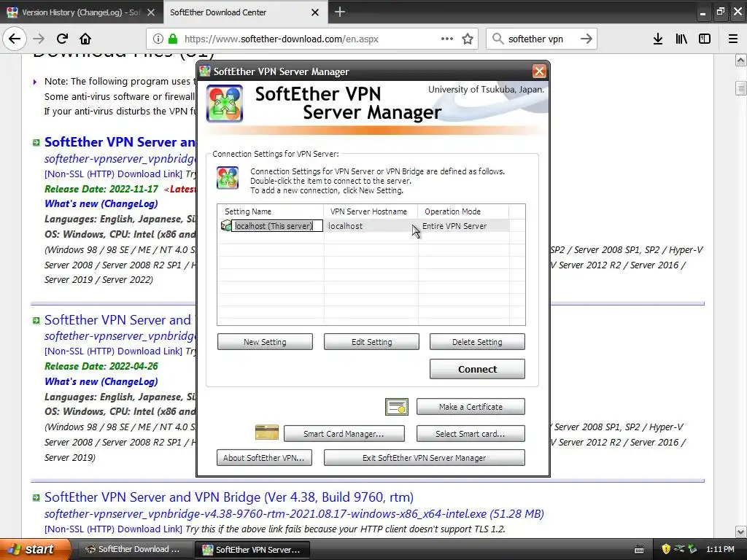This screenshot has width=747, height=560.
Task: Click the green padlock security icon
Action: point(173,39)
